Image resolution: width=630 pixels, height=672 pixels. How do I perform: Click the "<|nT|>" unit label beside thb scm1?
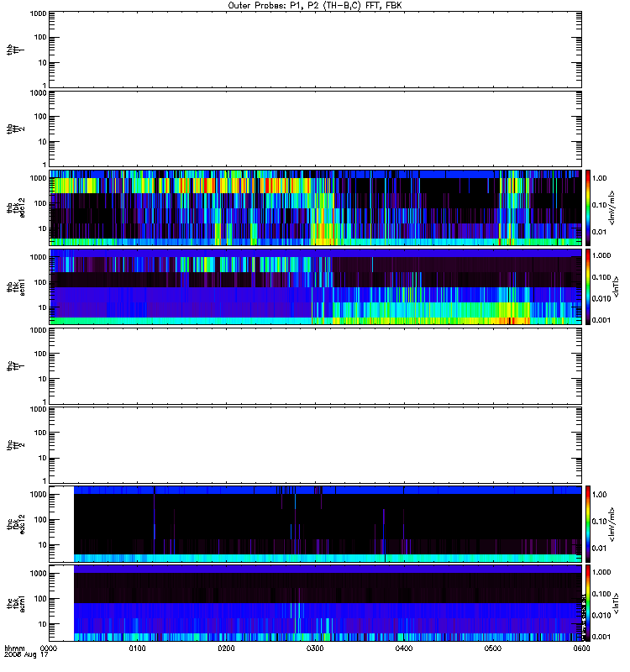[616, 286]
